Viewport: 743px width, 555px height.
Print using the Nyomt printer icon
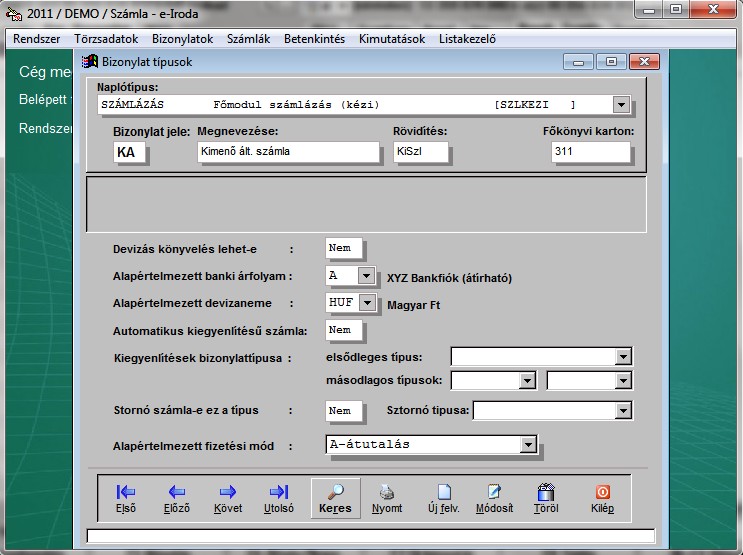point(387,498)
